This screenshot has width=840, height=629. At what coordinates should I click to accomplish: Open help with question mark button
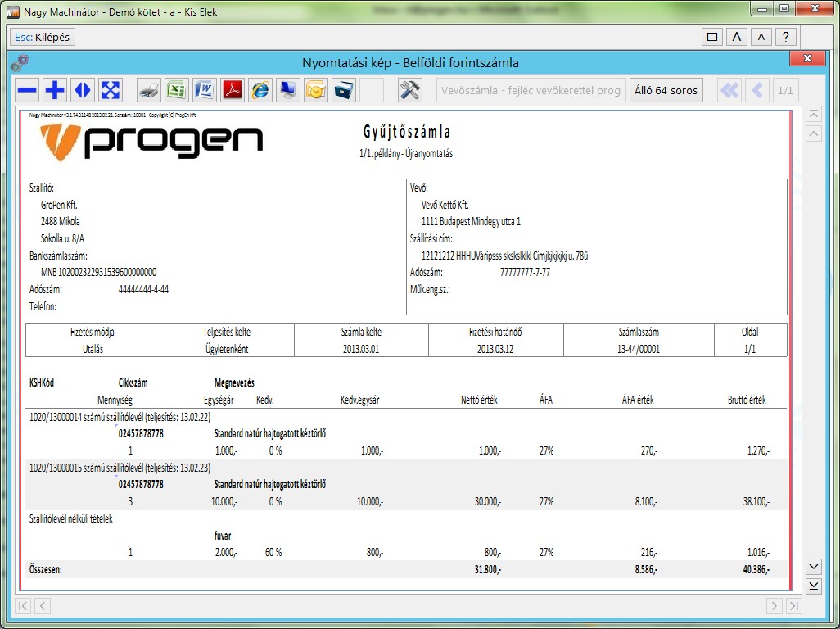tap(785, 37)
